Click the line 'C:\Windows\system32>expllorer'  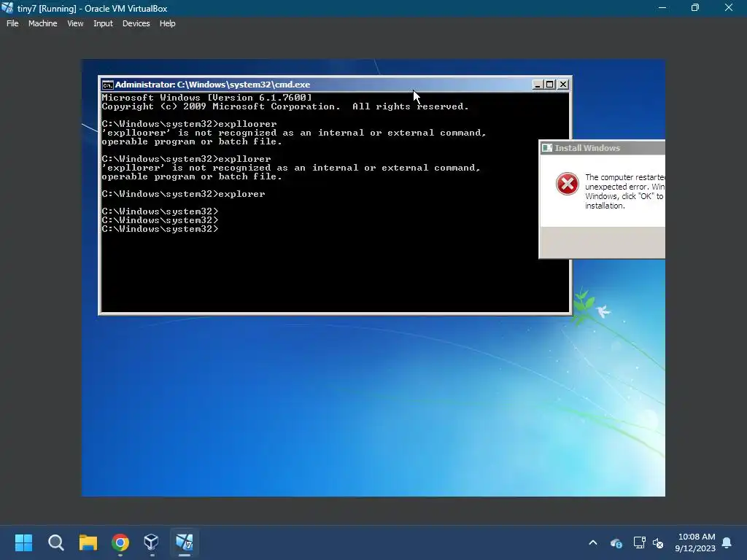pyautogui.click(x=186, y=159)
